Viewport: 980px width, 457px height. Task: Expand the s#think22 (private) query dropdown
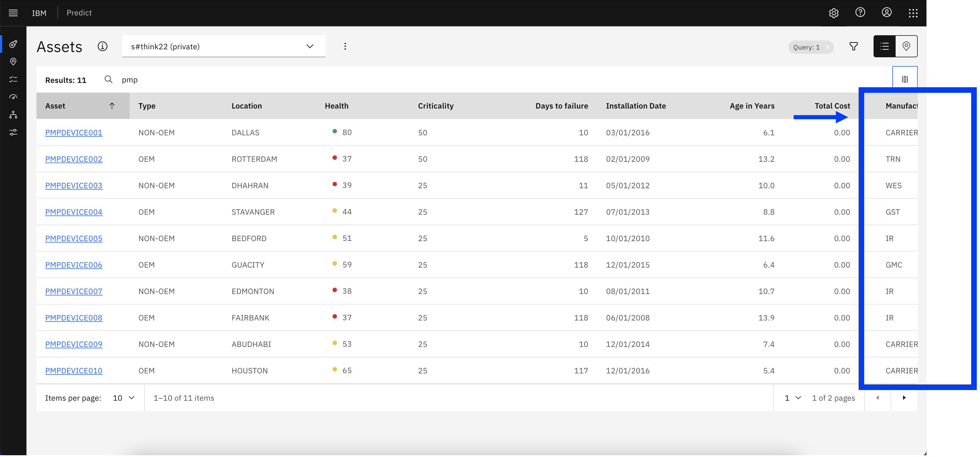(x=224, y=46)
